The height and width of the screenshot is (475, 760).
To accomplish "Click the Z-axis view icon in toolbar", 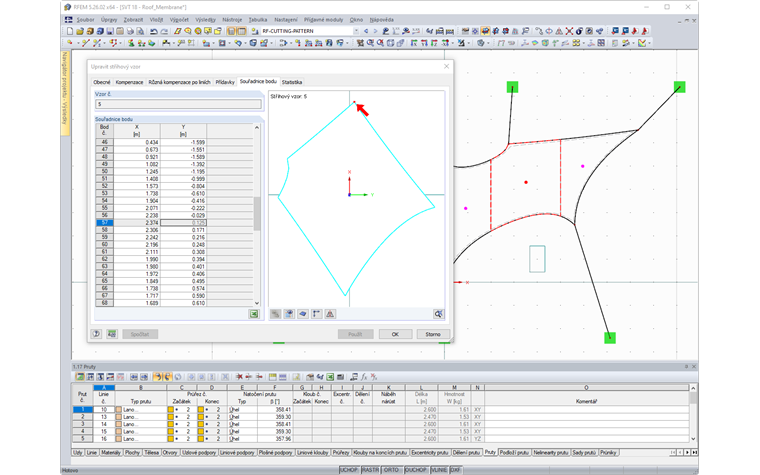I will tap(434, 43).
